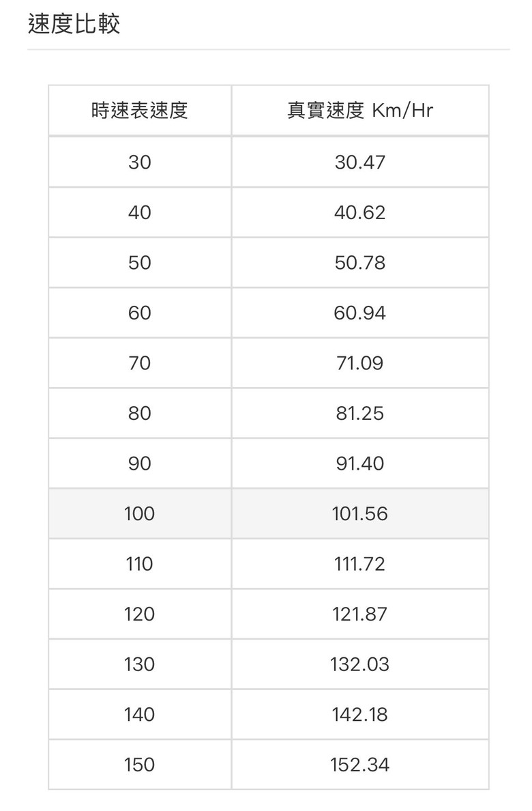Select the cell showing 111.72
The width and height of the screenshot is (532, 811).
360,564
